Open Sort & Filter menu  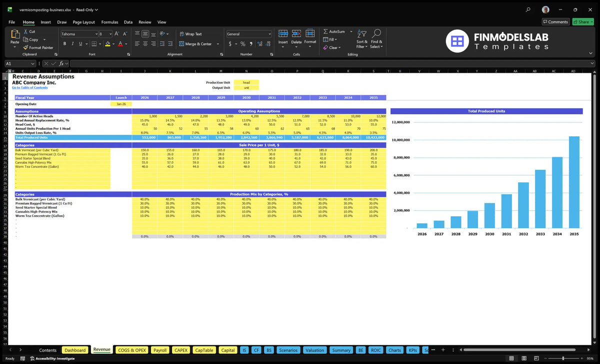pyautogui.click(x=362, y=39)
